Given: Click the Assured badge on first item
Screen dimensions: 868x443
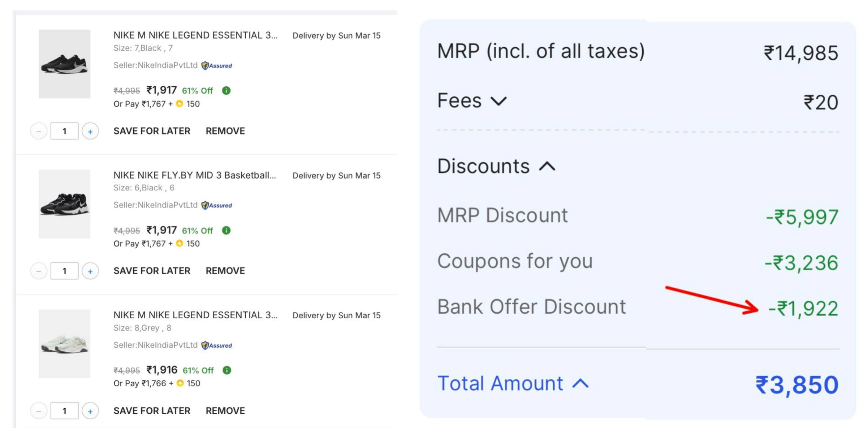Looking at the screenshot, I should tap(217, 65).
